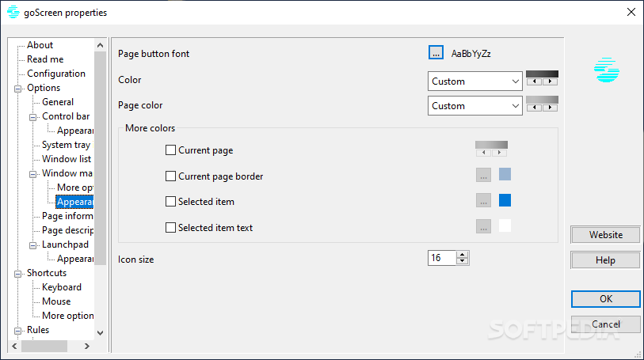Image resolution: width=644 pixels, height=360 pixels.
Task: Click the tree scroll left arrow
Action: pyautogui.click(x=15, y=346)
